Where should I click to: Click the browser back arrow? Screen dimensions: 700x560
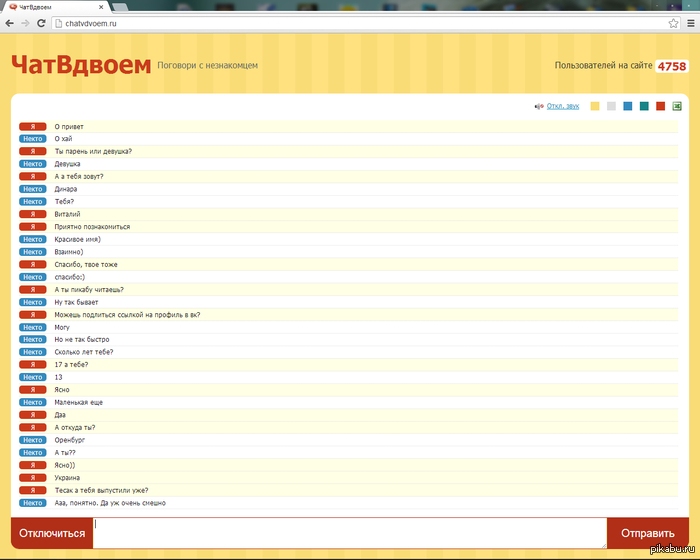pyautogui.click(x=9, y=22)
